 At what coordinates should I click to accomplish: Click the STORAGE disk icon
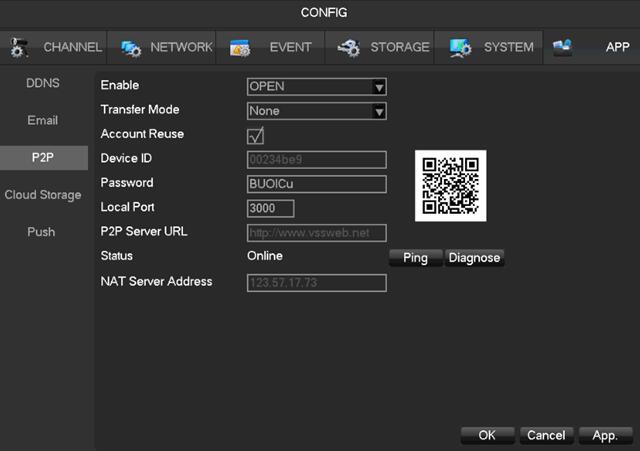349,48
